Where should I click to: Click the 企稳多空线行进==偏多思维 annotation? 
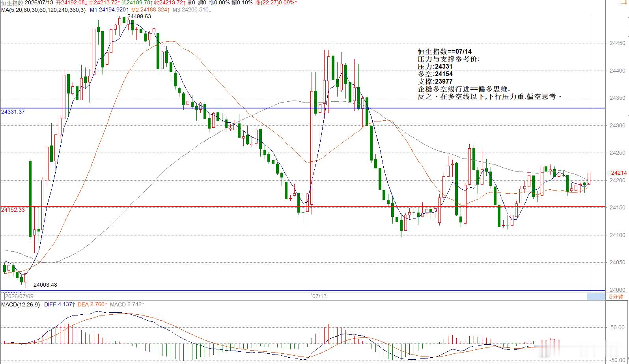pyautogui.click(x=464, y=89)
